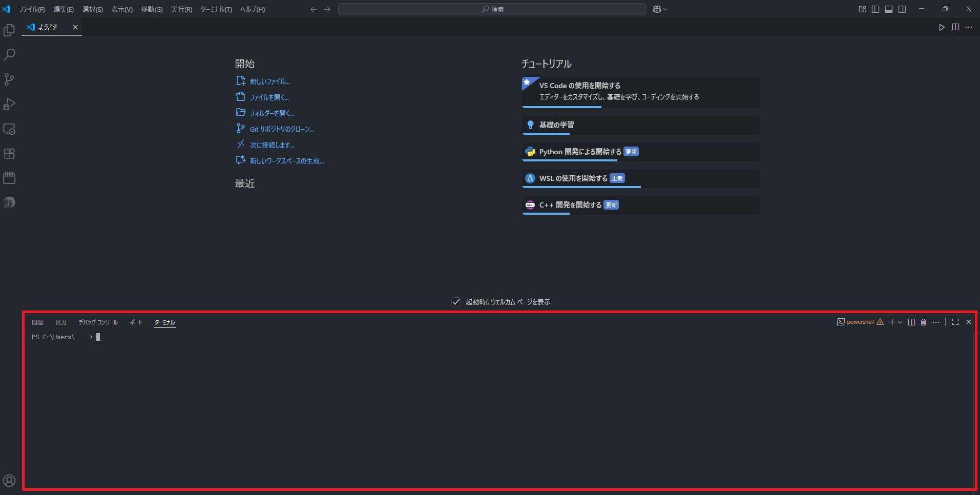Open the Extensions view
980x495 pixels.
click(x=9, y=153)
